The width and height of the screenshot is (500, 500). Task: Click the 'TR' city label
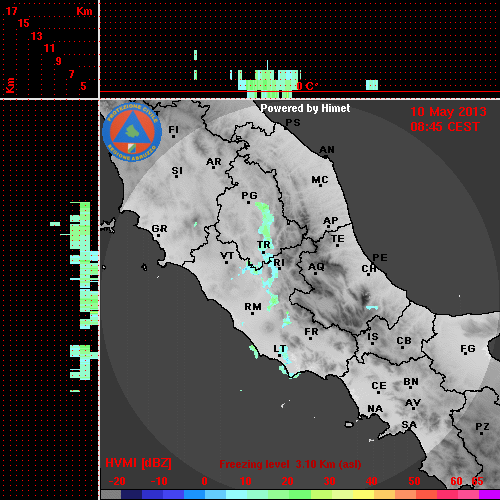pos(264,245)
